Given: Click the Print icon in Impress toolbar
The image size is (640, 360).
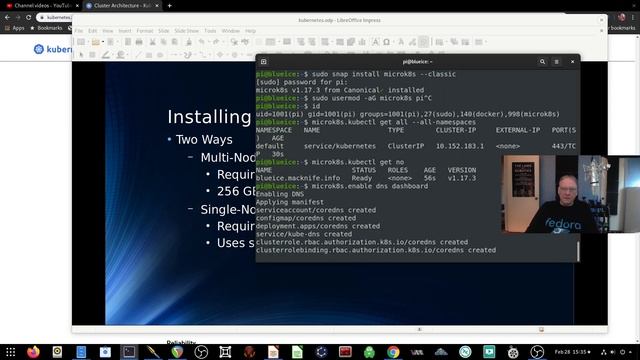Looking at the screenshot, I should (139, 42).
